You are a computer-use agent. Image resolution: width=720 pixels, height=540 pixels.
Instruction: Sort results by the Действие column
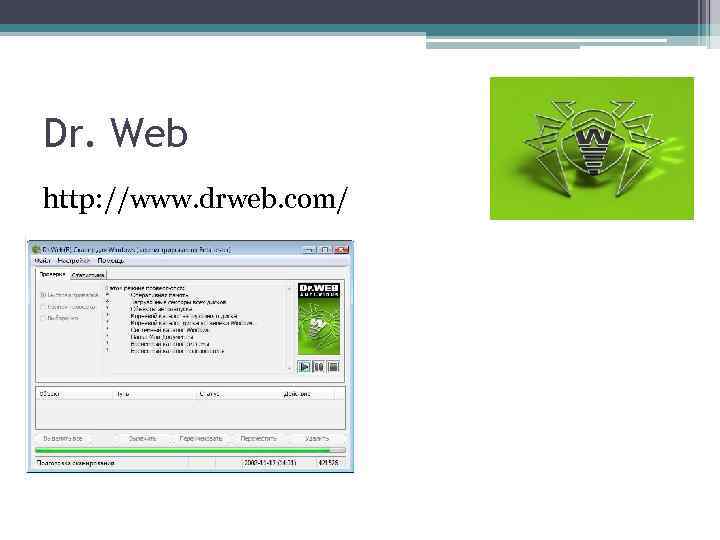click(x=307, y=394)
